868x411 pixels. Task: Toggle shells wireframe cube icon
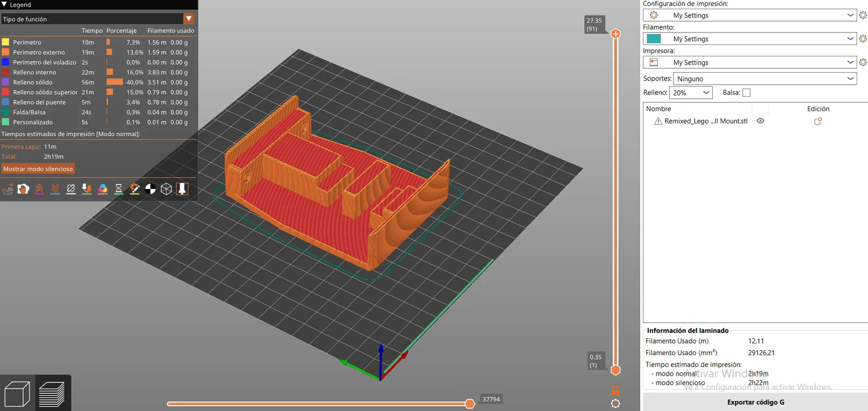(167, 189)
